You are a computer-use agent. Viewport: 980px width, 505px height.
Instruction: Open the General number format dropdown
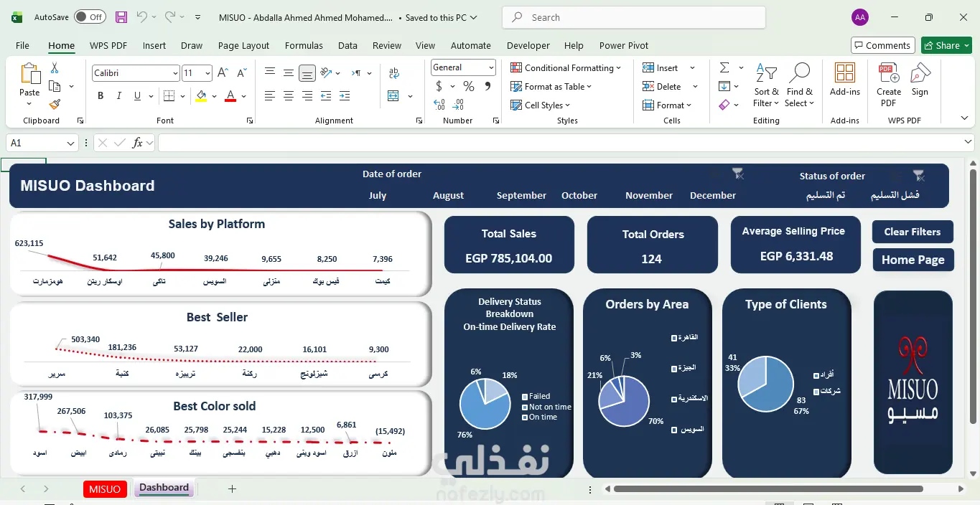point(491,67)
